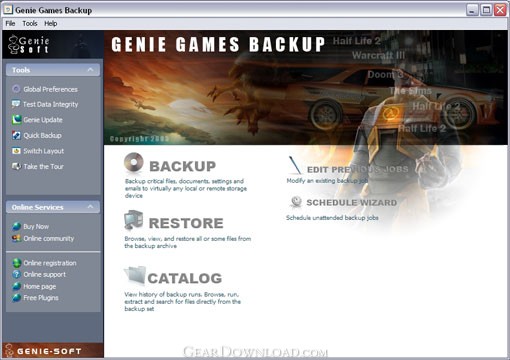510x360 pixels.
Task: Click the Home page globe icon
Action: (x=16, y=286)
